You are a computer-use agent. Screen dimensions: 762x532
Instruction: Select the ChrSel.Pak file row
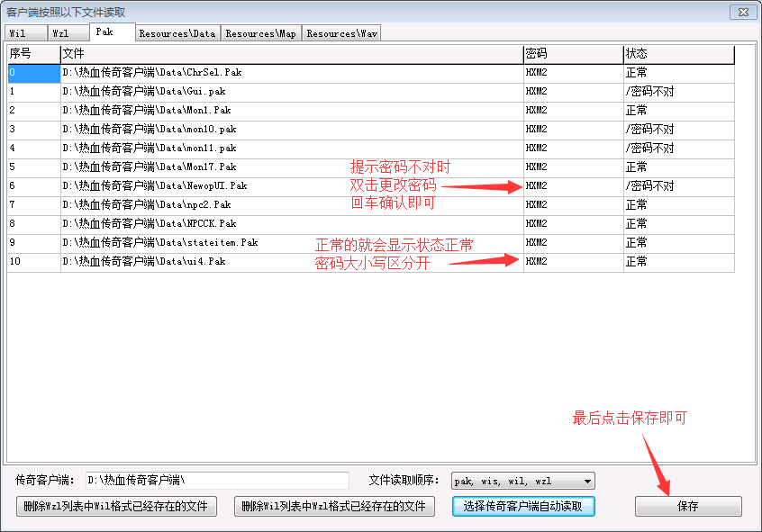pos(291,72)
